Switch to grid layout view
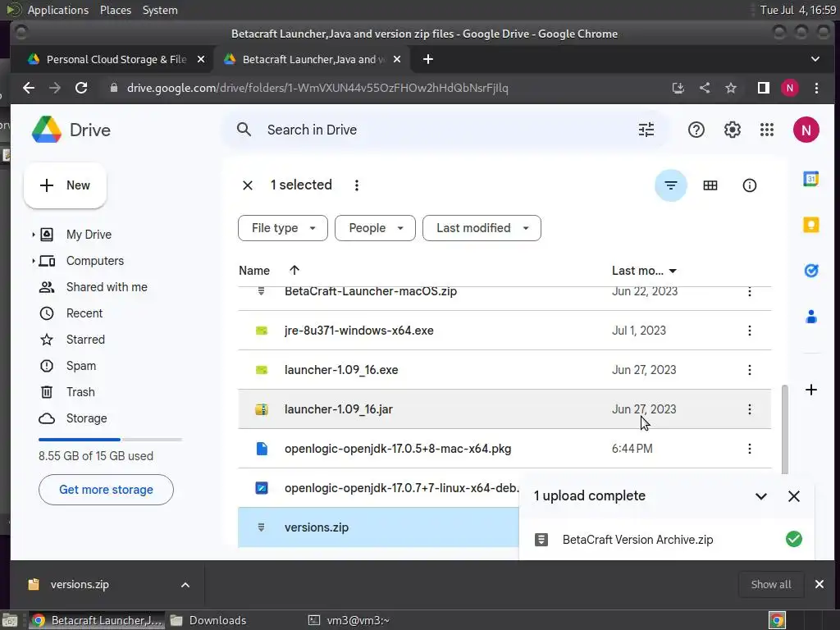 coord(710,185)
